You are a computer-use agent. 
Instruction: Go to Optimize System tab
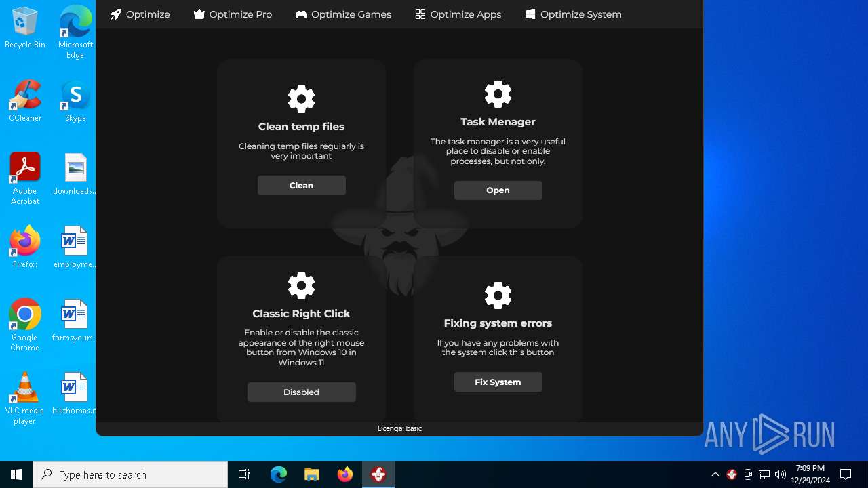pyautogui.click(x=573, y=14)
